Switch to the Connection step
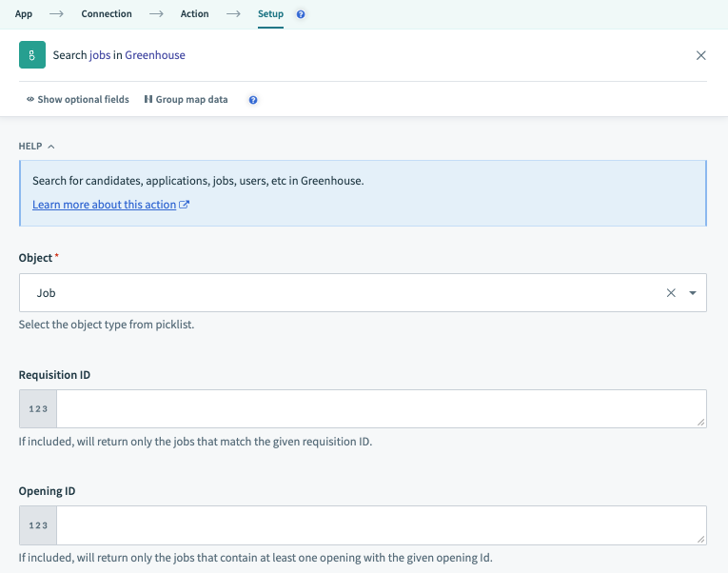Viewport: 728px width, 573px height. pos(107,14)
